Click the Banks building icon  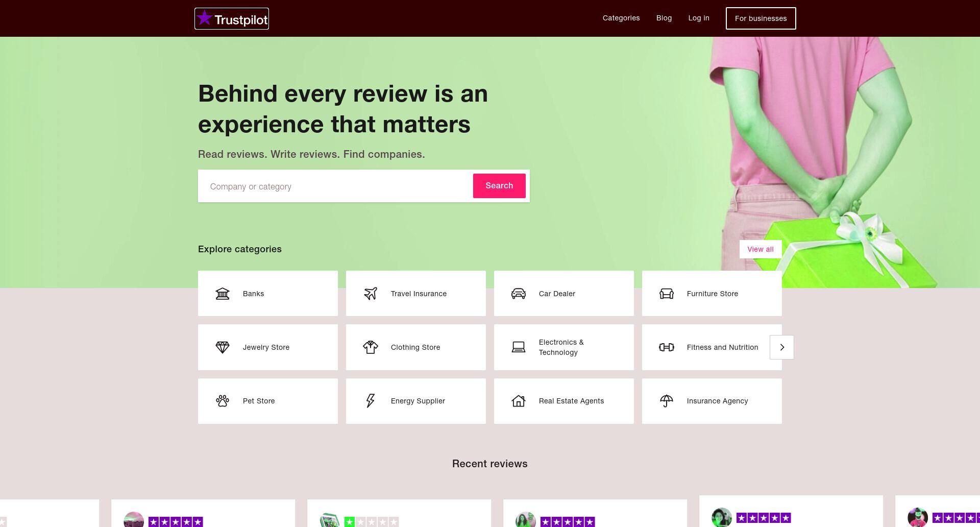[223, 294]
